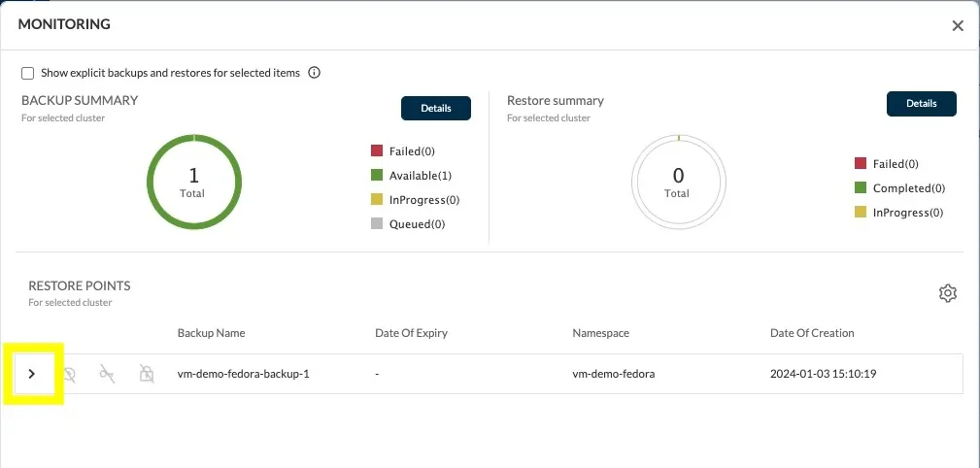Click the gray Queued legend swatch
This screenshot has width=980, height=468.
376,223
